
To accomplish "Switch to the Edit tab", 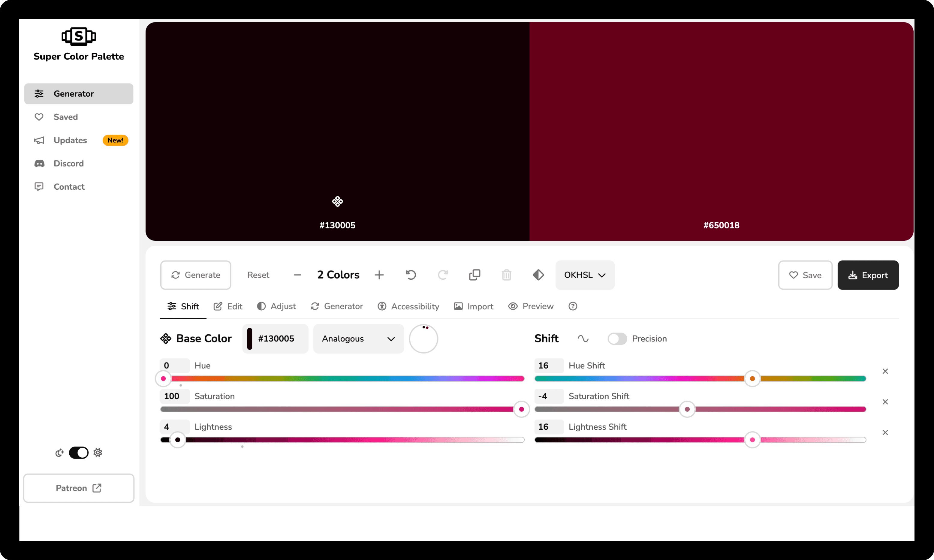I will (x=228, y=306).
